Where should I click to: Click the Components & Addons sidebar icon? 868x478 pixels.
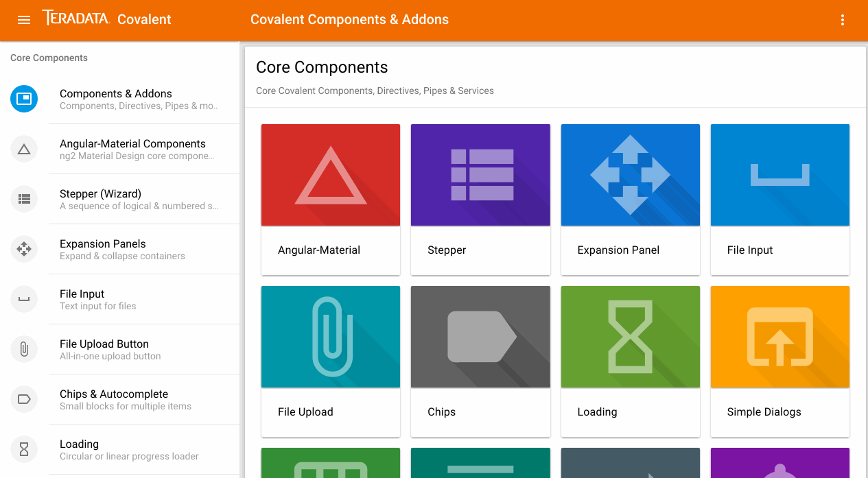[x=24, y=99]
